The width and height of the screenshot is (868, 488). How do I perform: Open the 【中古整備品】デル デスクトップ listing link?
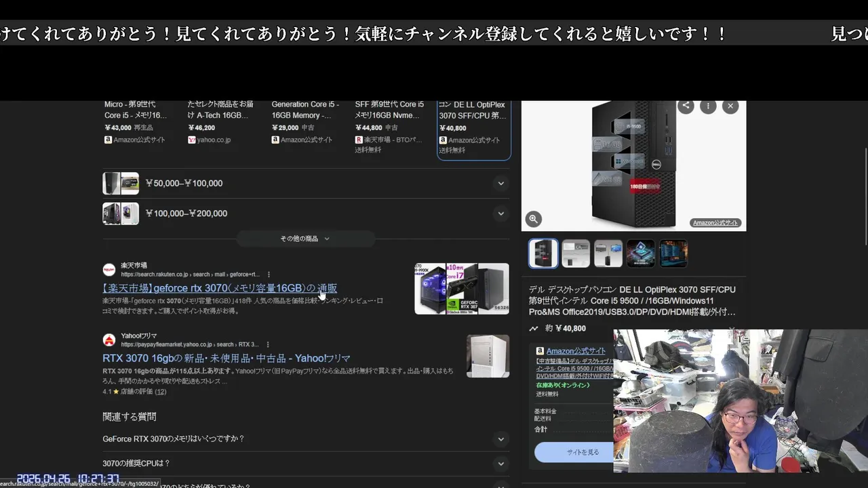click(x=574, y=368)
